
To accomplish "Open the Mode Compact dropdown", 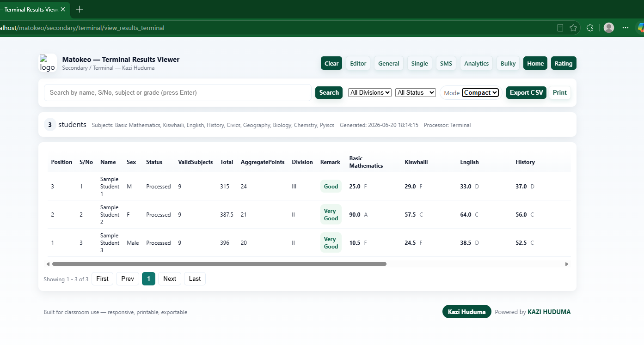I will 480,92.
